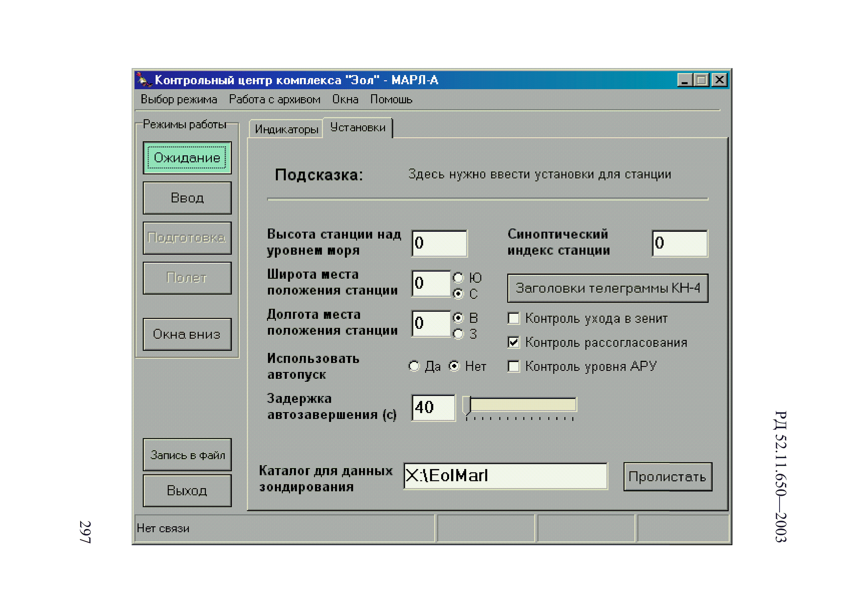
Task: Click the Ввод mode button
Action: (187, 198)
